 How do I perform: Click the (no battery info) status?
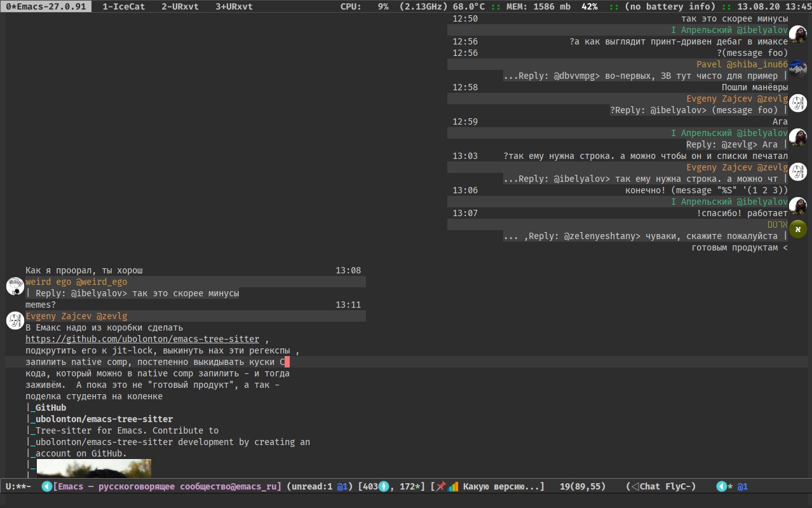(x=670, y=6)
